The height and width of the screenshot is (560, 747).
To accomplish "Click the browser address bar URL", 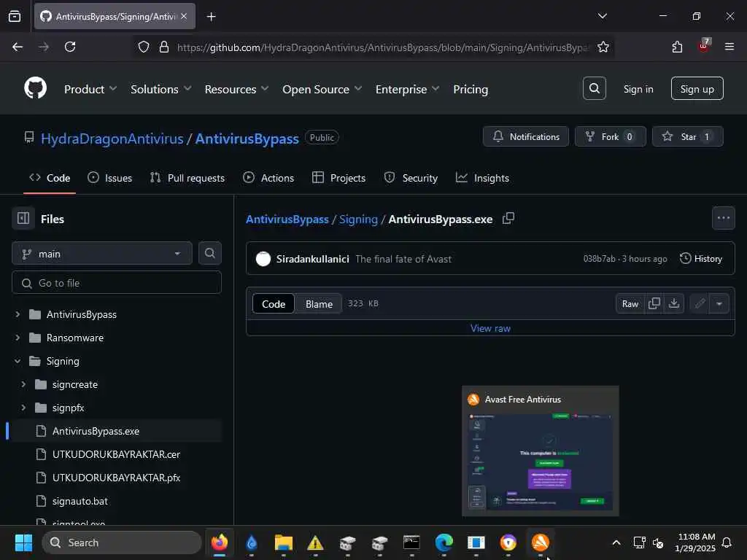I will (382, 47).
